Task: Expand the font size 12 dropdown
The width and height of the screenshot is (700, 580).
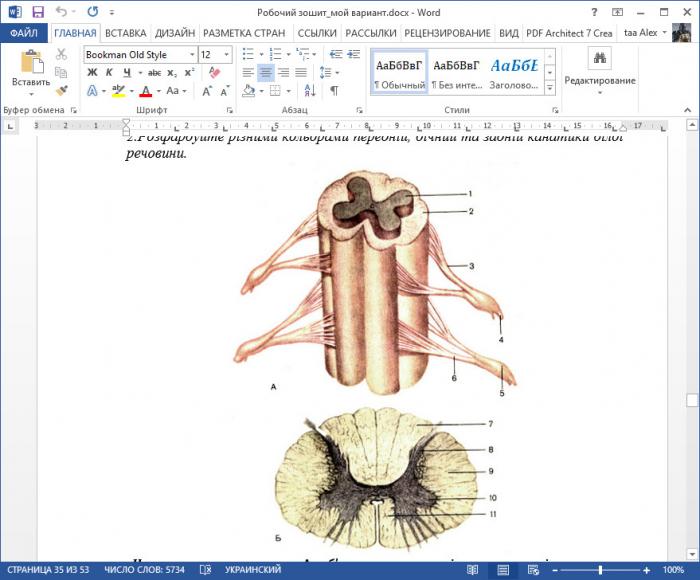Action: click(x=227, y=55)
